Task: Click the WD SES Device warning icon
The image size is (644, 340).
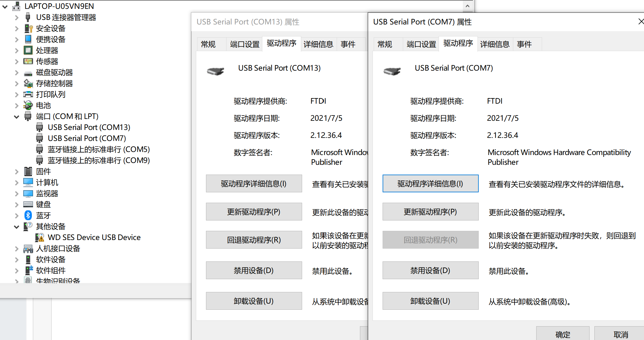Action: [40, 238]
